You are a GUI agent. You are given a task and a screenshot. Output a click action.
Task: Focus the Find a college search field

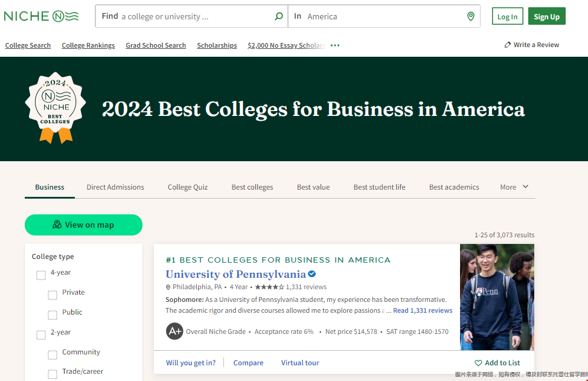pyautogui.click(x=191, y=16)
